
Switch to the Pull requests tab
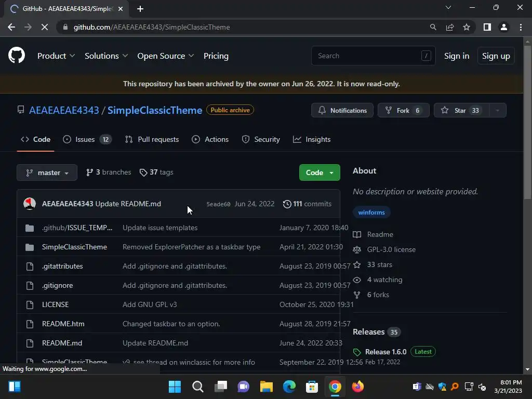tap(152, 139)
